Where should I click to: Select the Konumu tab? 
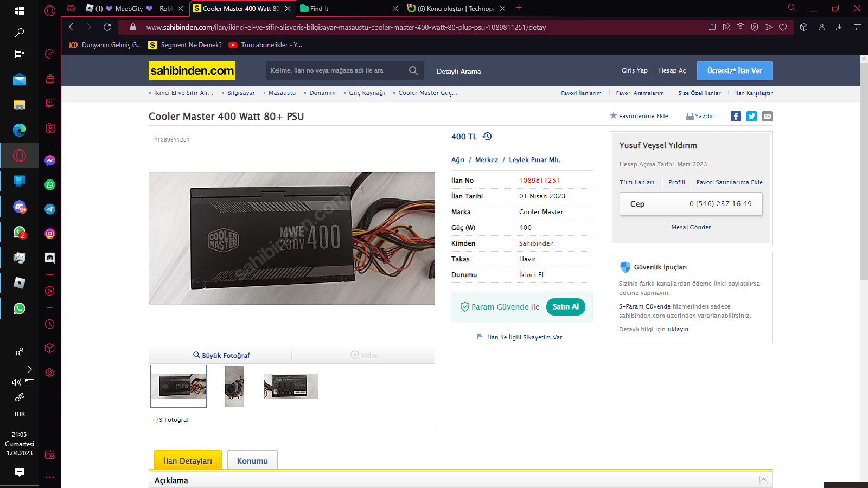point(252,460)
